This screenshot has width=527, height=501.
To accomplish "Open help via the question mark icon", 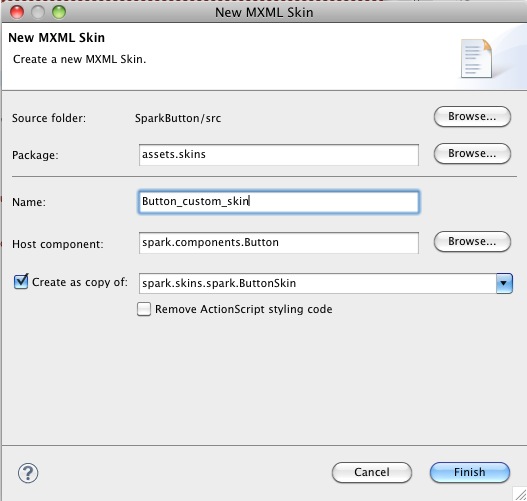I will pos(28,473).
